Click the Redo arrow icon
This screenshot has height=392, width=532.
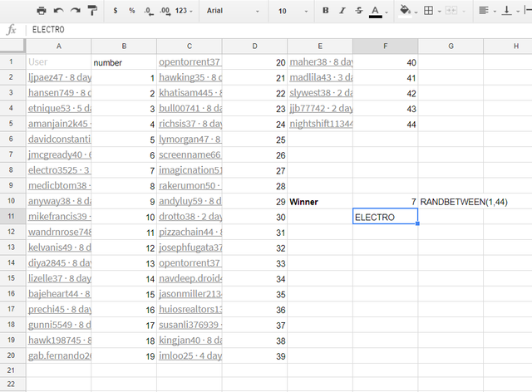(x=75, y=11)
